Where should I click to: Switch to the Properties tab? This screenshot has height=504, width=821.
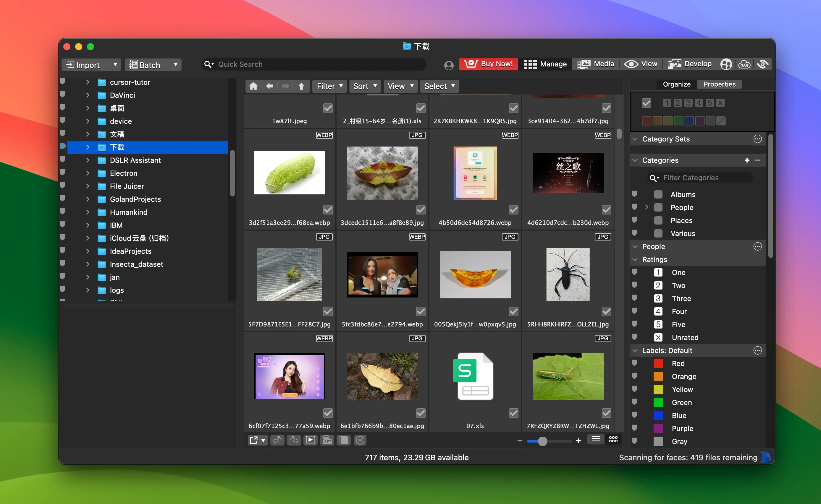pyautogui.click(x=719, y=84)
